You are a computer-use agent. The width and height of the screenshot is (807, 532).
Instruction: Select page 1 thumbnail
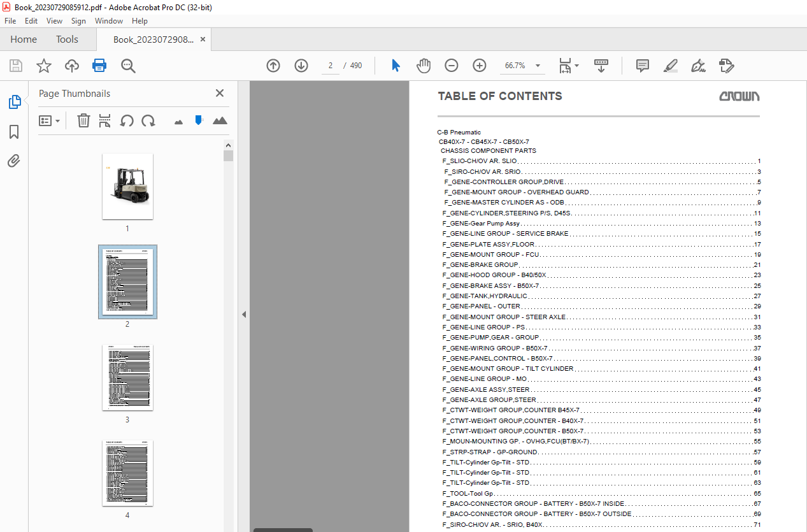tap(127, 186)
